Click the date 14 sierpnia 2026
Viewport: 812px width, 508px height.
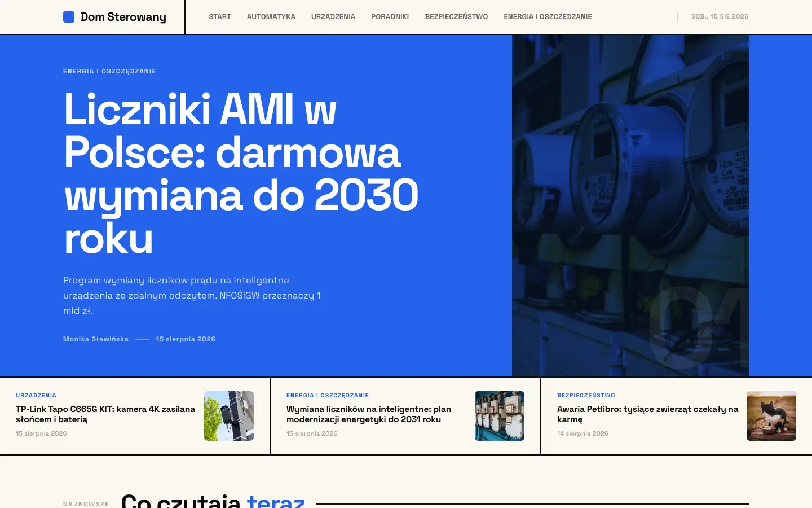(582, 433)
